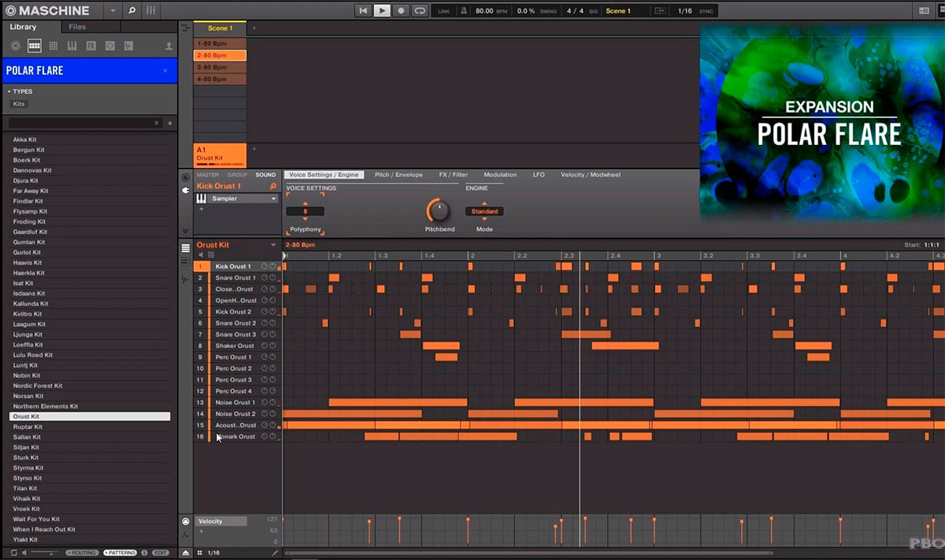Add a new scene with plus
Viewport: 945px width, 560px height.
coord(254,28)
